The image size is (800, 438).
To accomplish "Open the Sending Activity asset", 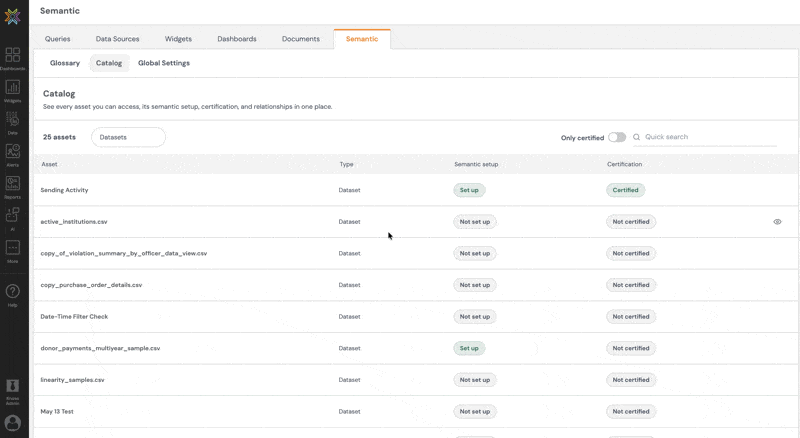I will [x=64, y=190].
